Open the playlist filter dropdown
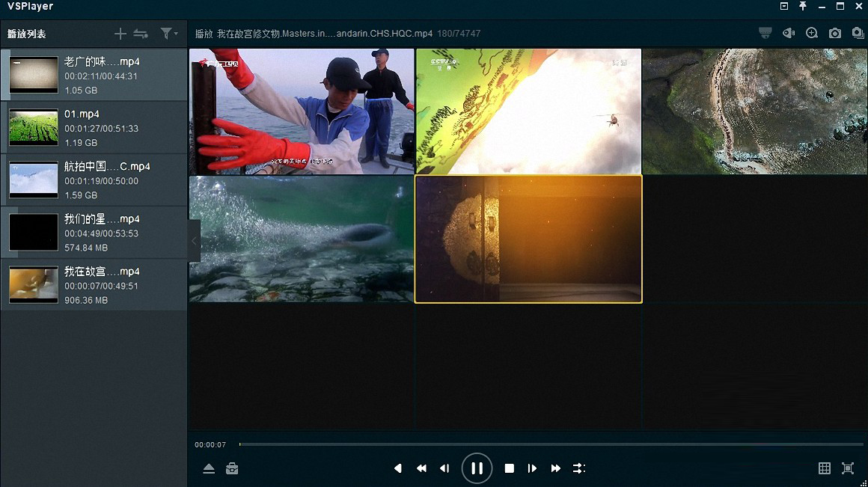This screenshot has width=868, height=487. 168,34
